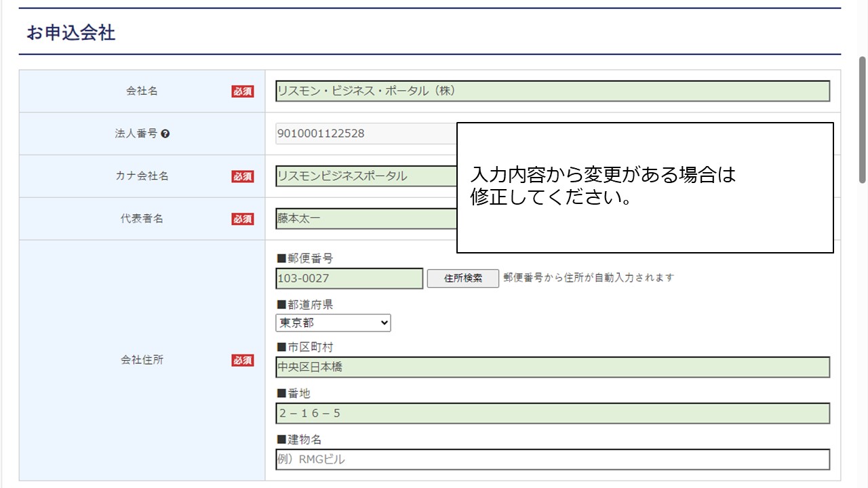Click the ■番地 sub-label

(x=294, y=394)
